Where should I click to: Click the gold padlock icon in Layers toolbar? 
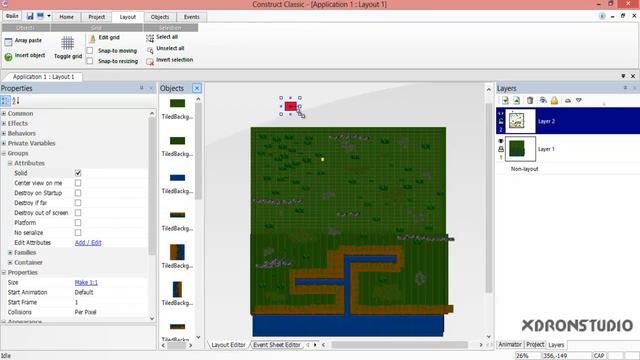[x=554, y=100]
